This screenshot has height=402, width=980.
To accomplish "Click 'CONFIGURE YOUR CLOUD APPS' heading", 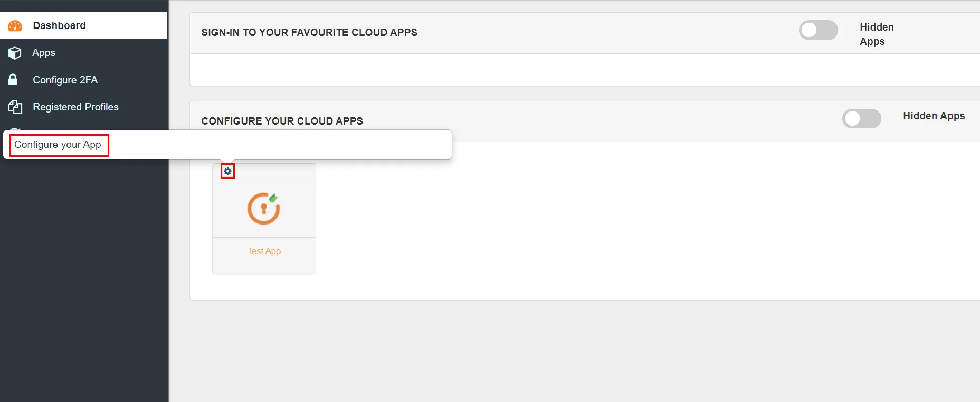I will [x=282, y=121].
